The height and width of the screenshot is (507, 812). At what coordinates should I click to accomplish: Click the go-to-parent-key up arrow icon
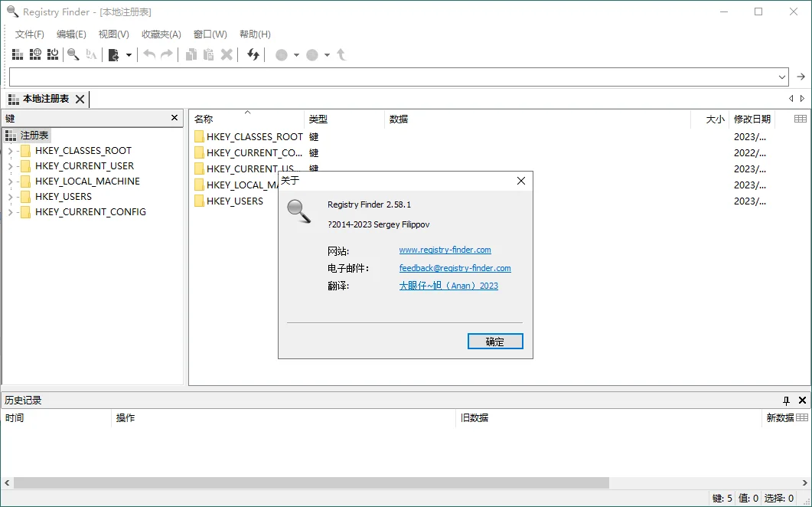click(x=341, y=54)
